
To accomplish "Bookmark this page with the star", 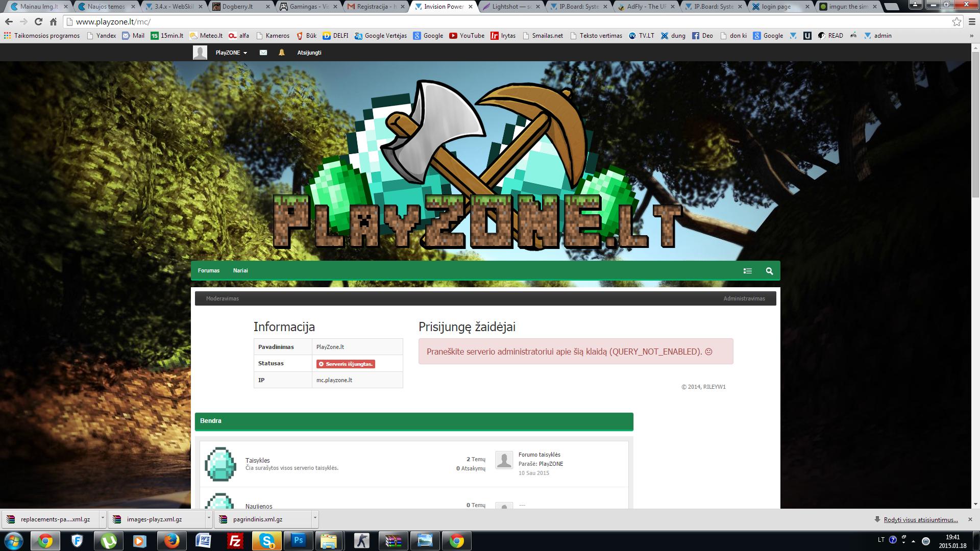I will click(957, 21).
